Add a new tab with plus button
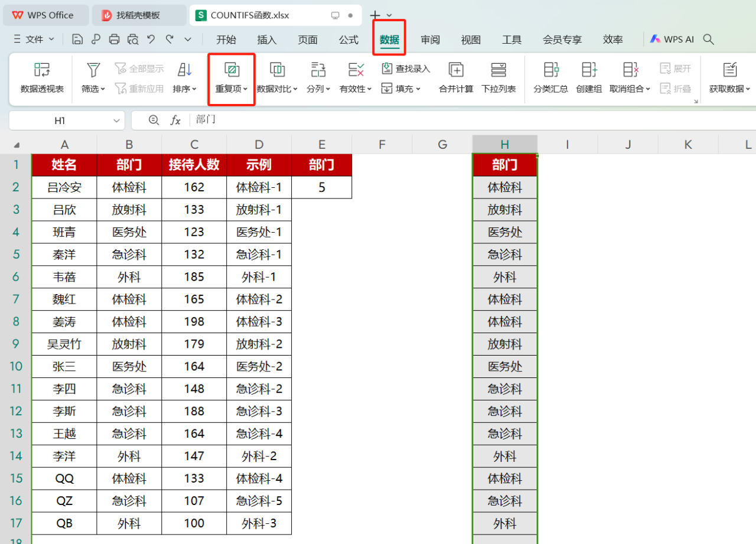The width and height of the screenshot is (756, 544). (374, 15)
